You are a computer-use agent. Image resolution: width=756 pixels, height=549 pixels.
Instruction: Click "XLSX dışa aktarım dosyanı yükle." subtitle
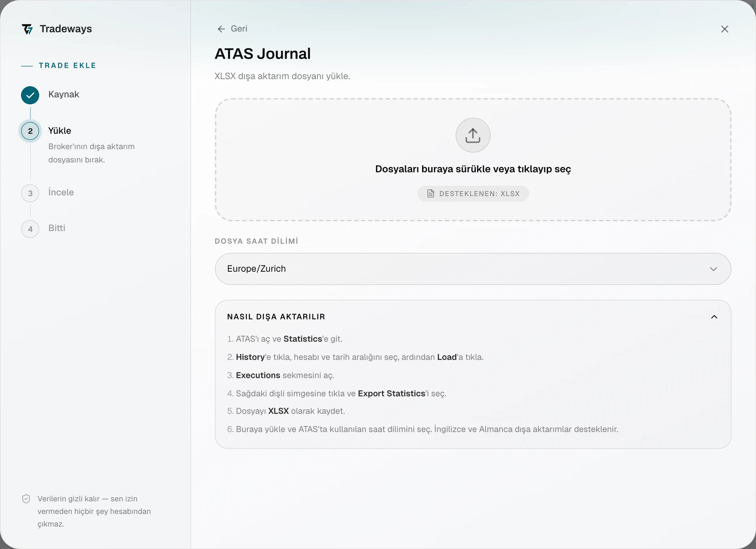click(282, 76)
